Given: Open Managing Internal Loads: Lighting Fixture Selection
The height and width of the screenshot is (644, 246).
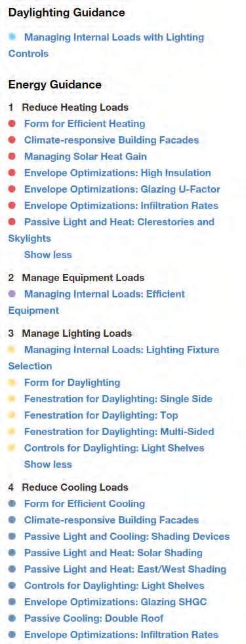Looking at the screenshot, I should click(x=113, y=358).
